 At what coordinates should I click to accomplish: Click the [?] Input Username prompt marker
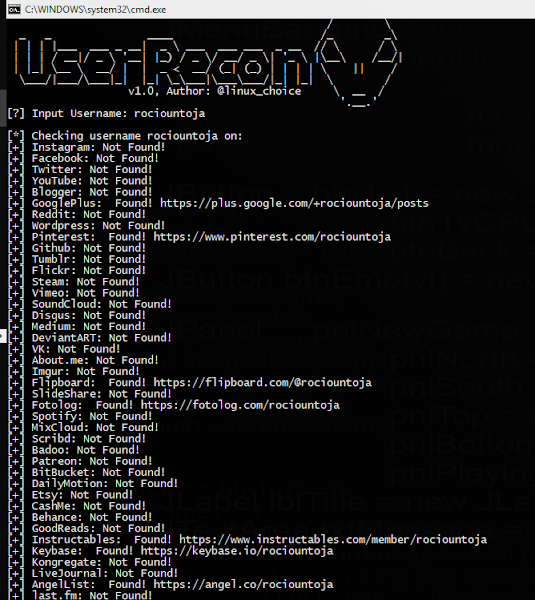16,114
